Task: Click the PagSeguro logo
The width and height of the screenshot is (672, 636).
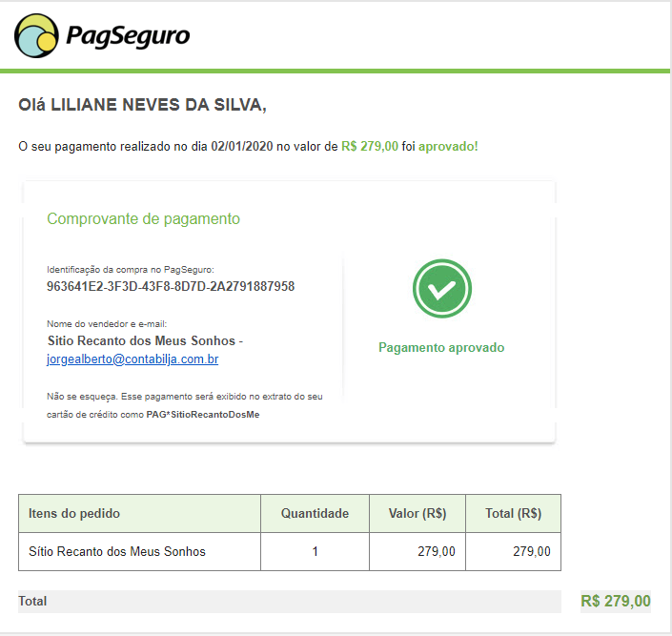Action: (102, 35)
